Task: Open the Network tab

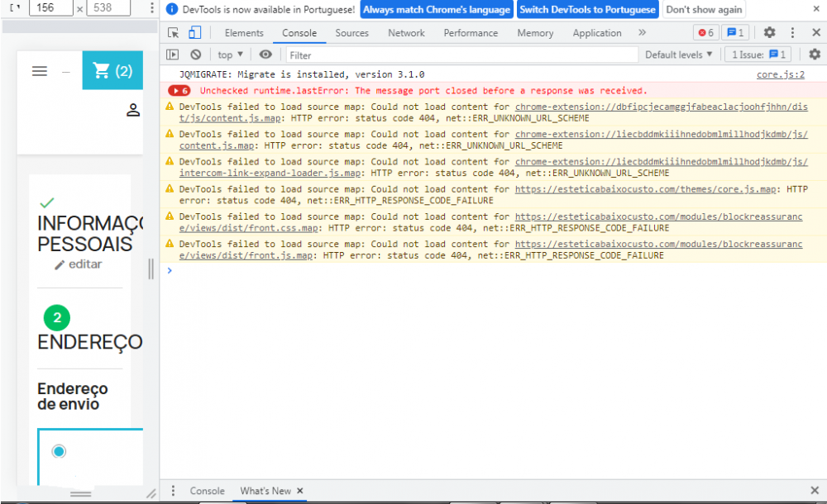Action: click(x=406, y=33)
